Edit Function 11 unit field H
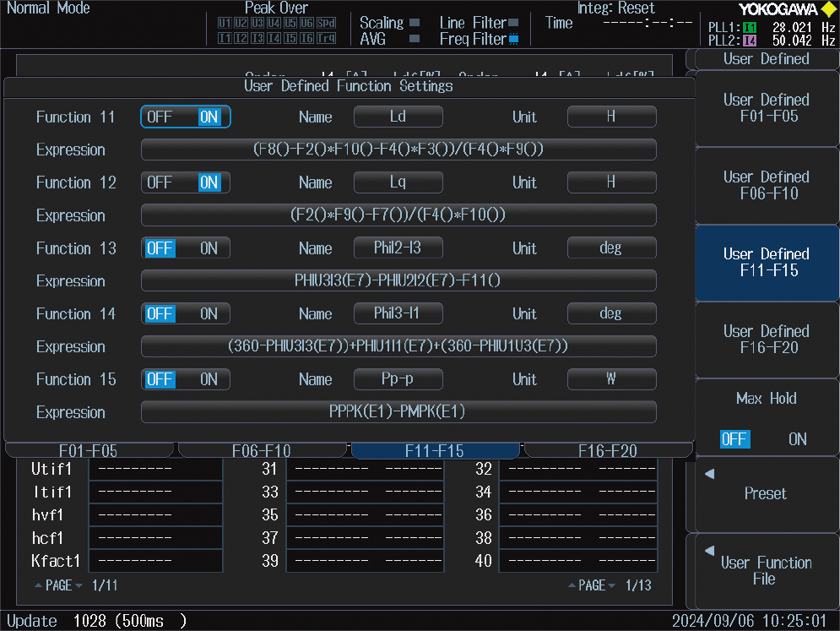The height and width of the screenshot is (631, 840). coord(611,117)
